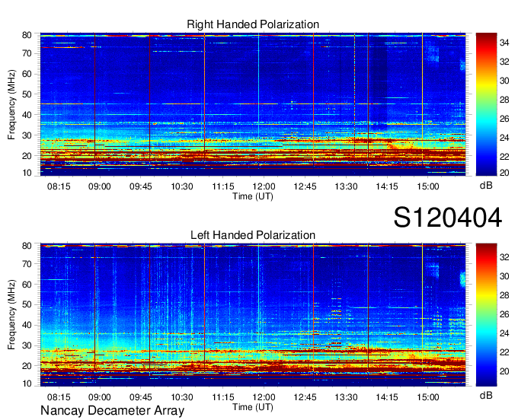518x420 pixels.
Task: Click the 09:00 tick on lower time axis
Action: coord(100,397)
